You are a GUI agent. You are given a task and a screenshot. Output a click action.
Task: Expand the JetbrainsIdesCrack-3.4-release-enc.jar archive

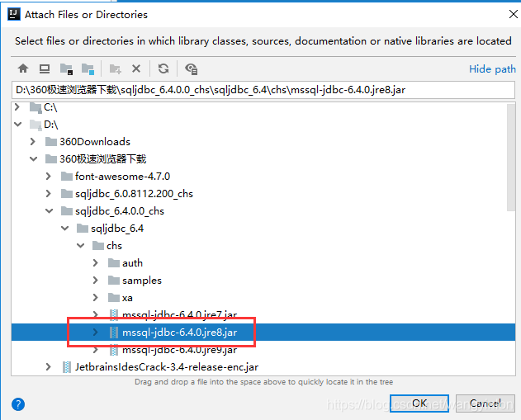(x=49, y=367)
